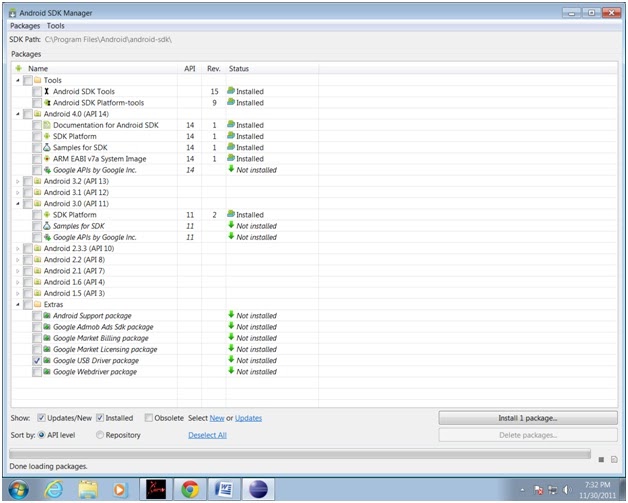Expand the Android 1.5 (API 3) group

(x=18, y=294)
